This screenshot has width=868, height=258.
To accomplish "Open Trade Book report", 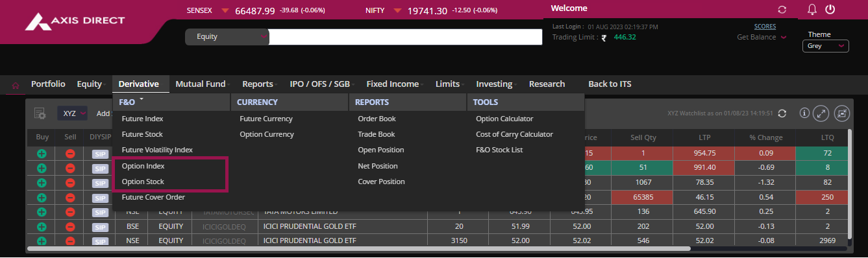I will (377, 135).
